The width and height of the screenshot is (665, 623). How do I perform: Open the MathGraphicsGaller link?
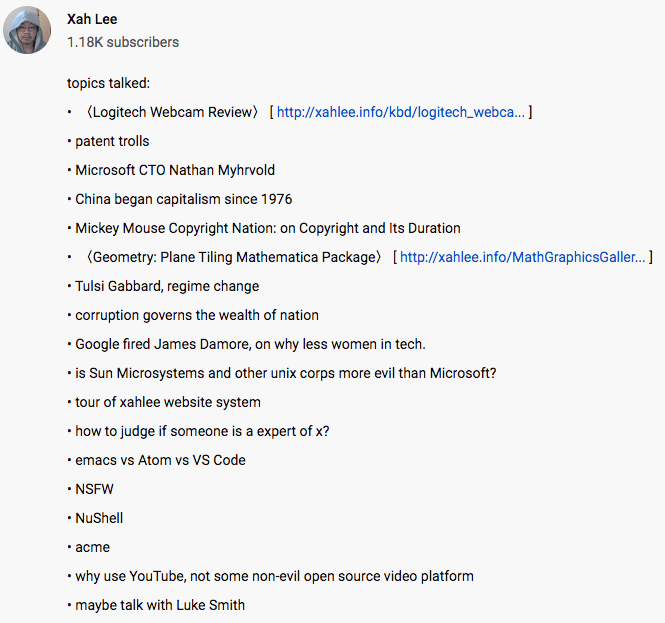[x=522, y=257]
